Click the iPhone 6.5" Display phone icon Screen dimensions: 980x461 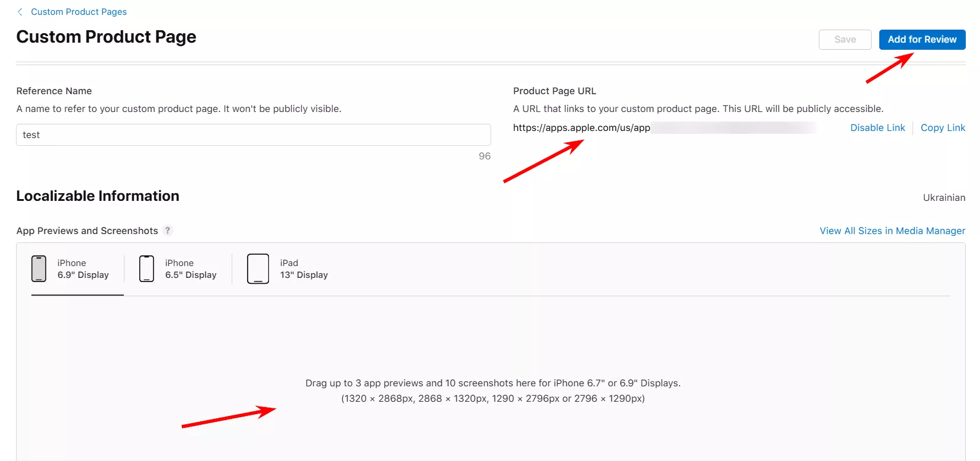click(146, 268)
